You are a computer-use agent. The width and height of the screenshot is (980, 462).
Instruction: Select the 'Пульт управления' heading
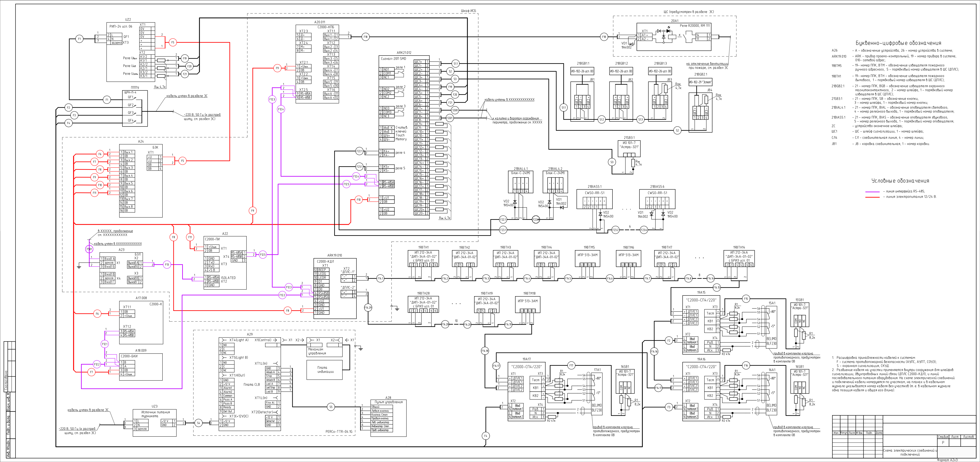pos(389,402)
